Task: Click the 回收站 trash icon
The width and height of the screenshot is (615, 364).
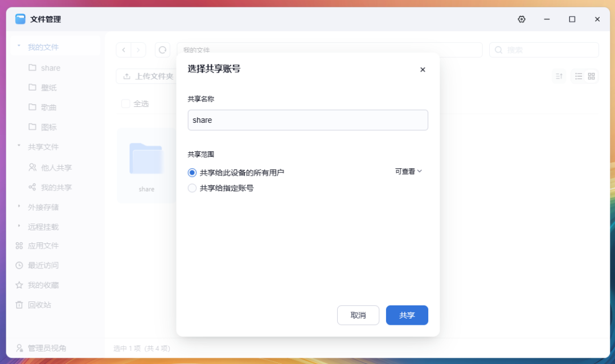Action: tap(19, 305)
